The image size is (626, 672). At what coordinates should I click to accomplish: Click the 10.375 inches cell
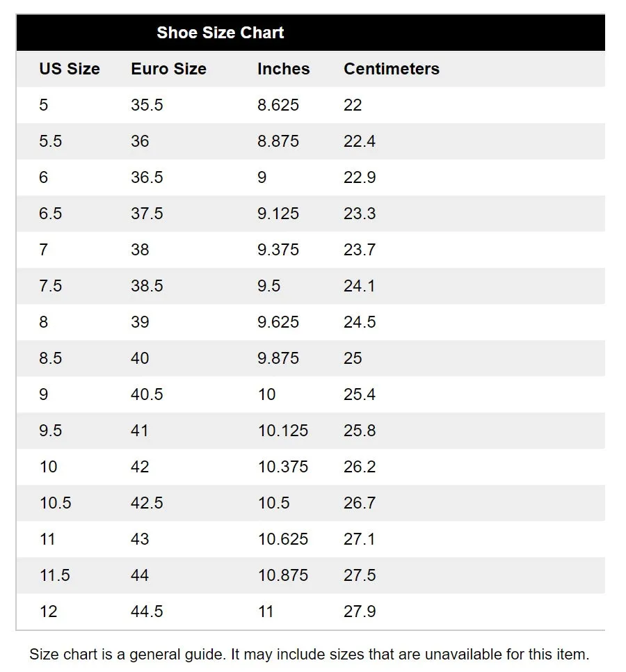tap(282, 467)
